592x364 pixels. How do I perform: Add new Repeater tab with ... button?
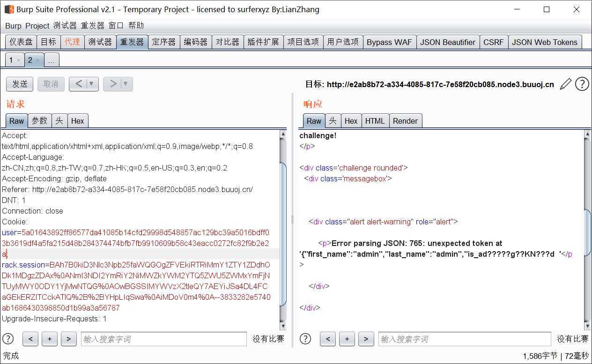click(52, 60)
